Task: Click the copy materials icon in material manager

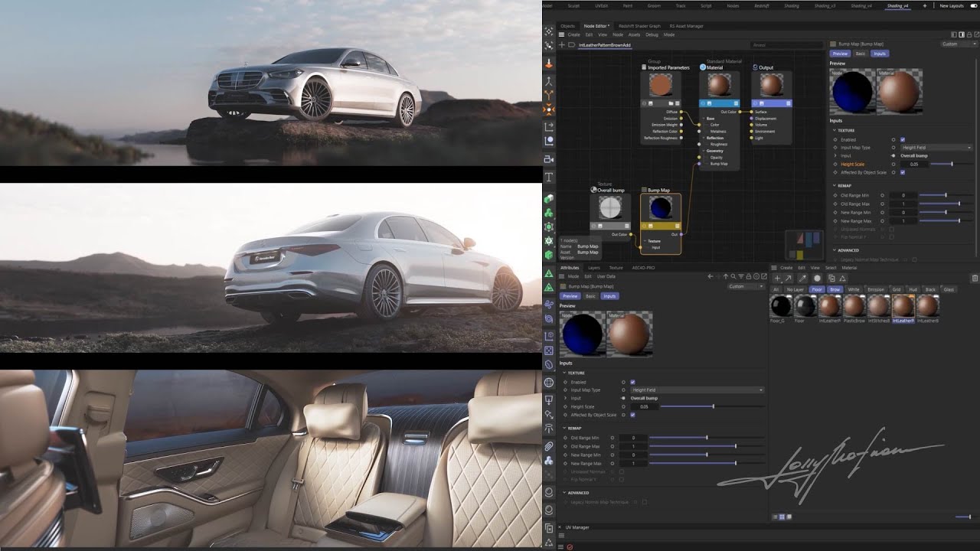Action: 831,279
